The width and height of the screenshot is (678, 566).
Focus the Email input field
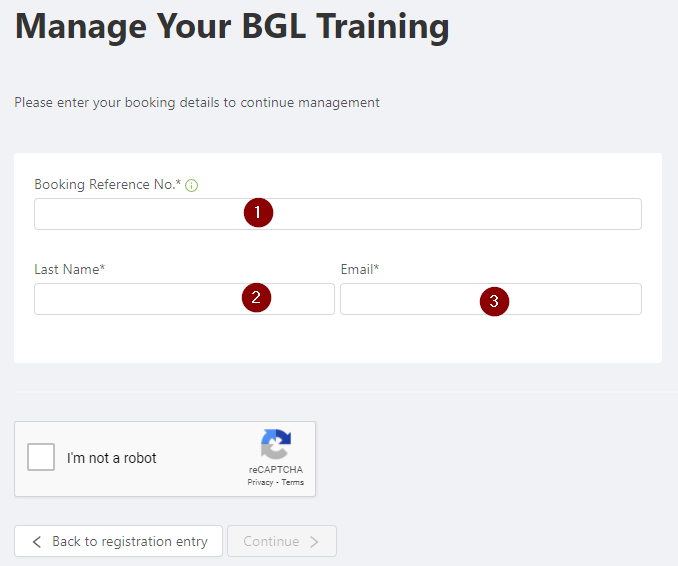(x=491, y=299)
